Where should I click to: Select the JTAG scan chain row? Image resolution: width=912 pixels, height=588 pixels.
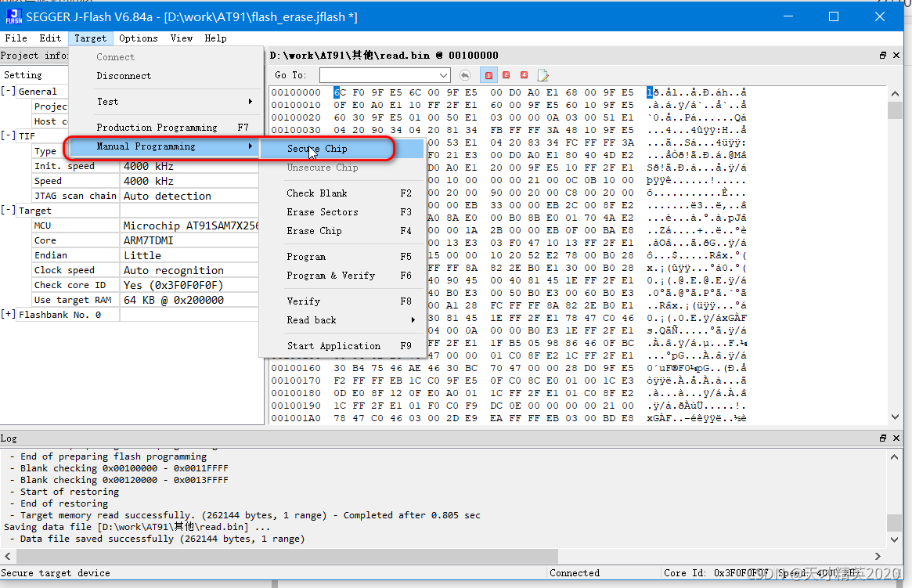[146, 196]
